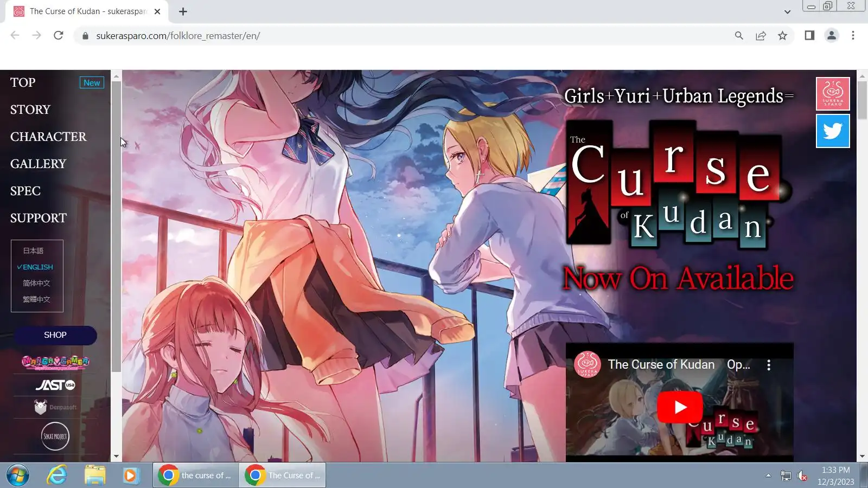868x488 pixels.
Task: Open the media player taskbar icon
Action: pyautogui.click(x=130, y=476)
